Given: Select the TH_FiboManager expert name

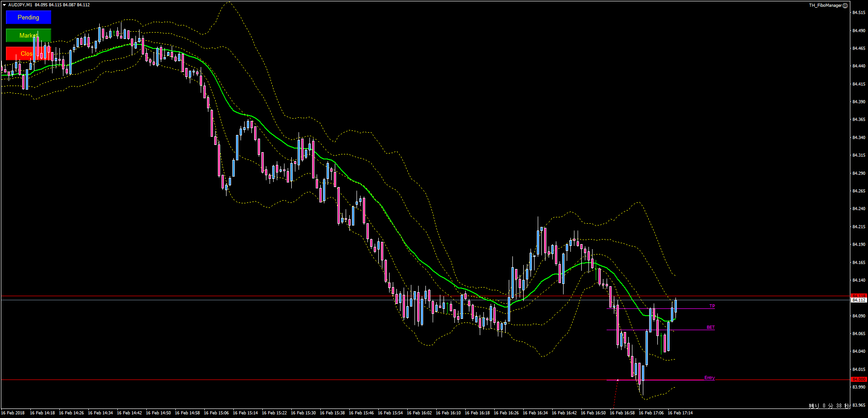Looking at the screenshot, I should tap(825, 5).
